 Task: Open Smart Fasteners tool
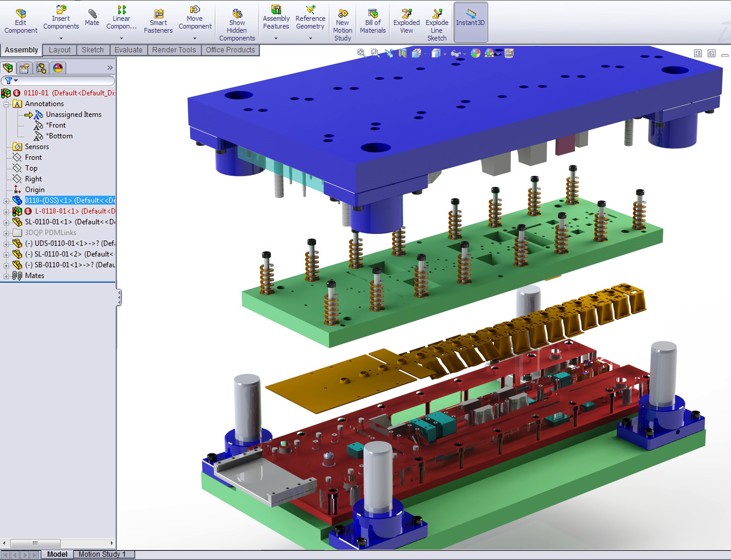[158, 21]
